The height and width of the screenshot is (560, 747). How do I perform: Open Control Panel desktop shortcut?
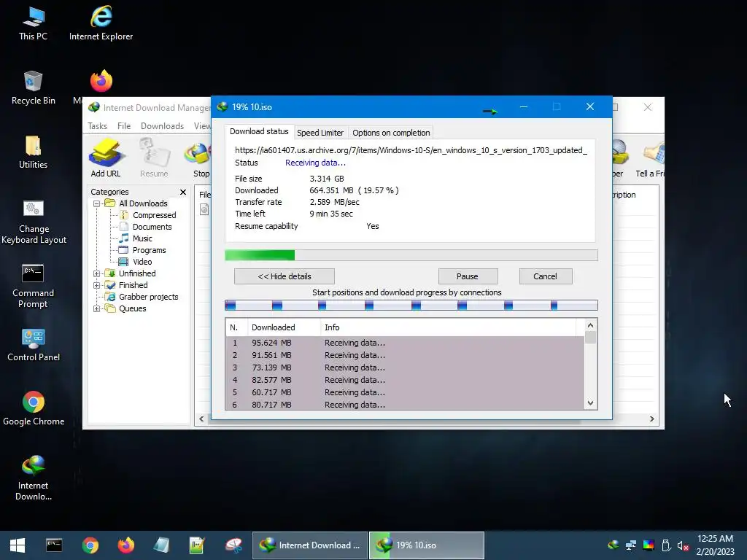[34, 345]
